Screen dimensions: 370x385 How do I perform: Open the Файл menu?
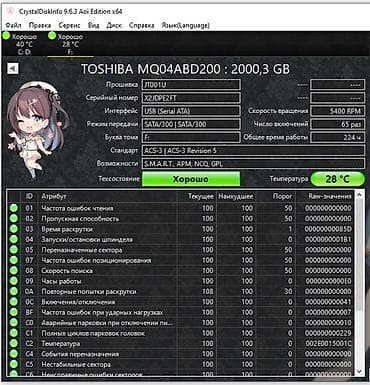[13, 25]
